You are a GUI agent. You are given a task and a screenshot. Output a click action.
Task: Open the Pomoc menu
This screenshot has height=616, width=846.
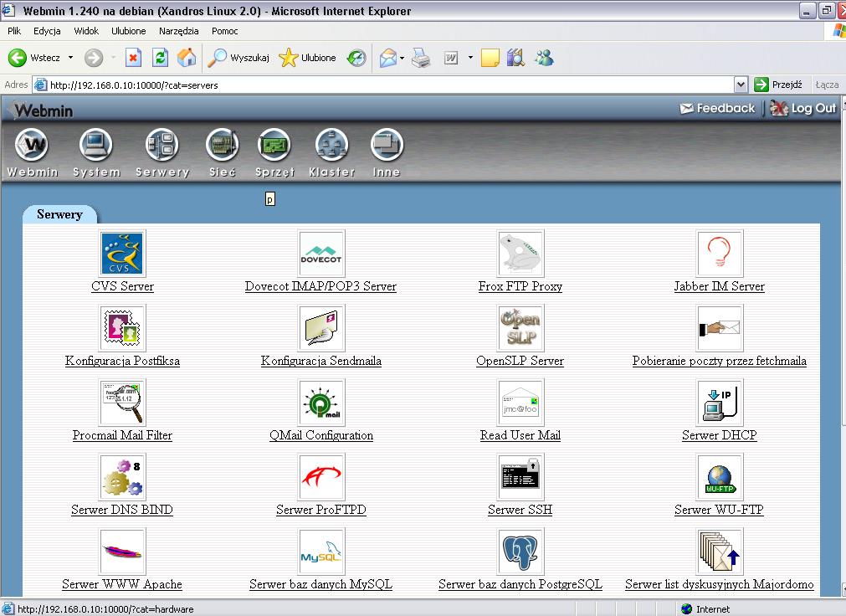224,31
